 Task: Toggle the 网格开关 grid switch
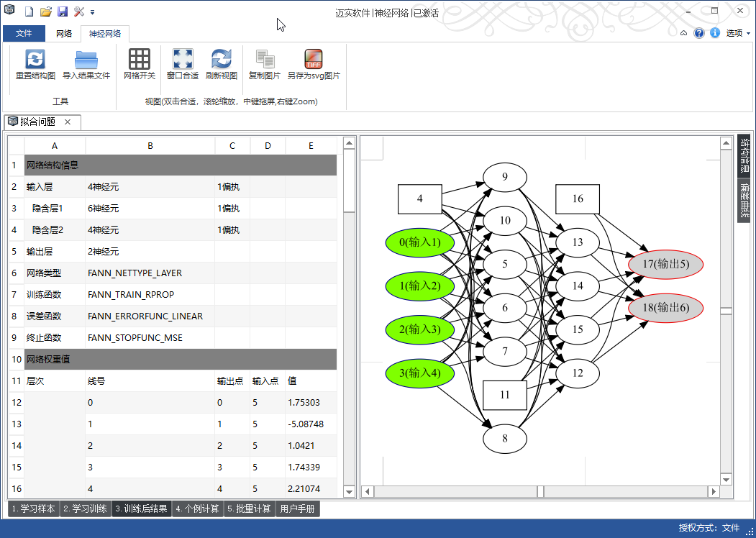pyautogui.click(x=140, y=60)
